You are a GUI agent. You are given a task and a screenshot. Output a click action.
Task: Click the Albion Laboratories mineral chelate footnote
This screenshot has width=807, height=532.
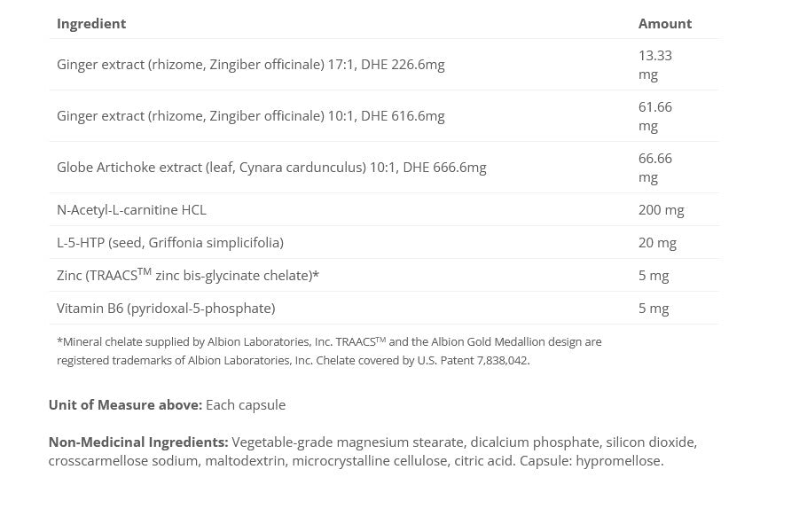pos(328,351)
